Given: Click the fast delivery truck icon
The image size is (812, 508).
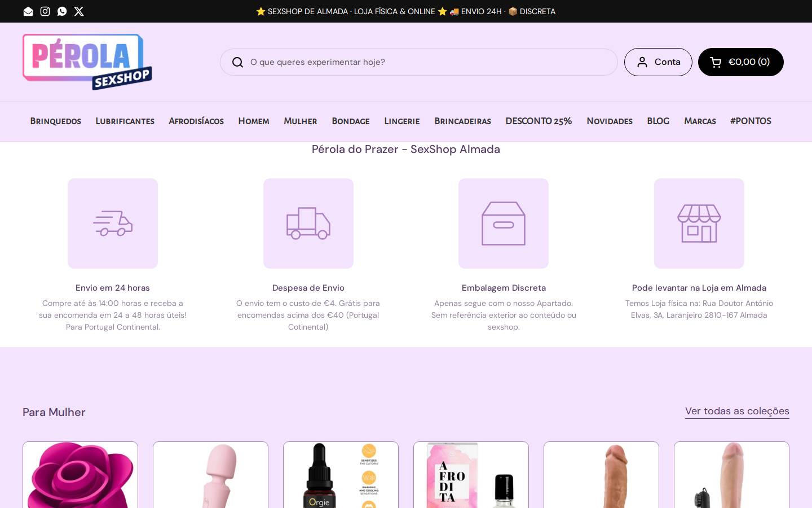Looking at the screenshot, I should [113, 224].
